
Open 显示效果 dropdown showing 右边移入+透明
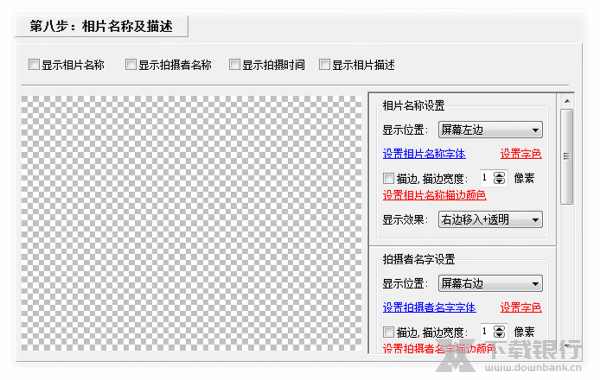(x=490, y=220)
